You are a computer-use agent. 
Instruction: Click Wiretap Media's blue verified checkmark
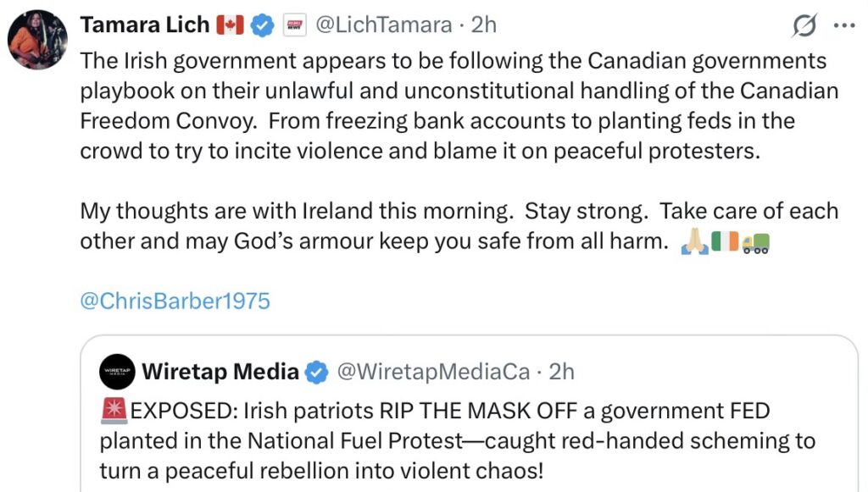click(x=317, y=372)
